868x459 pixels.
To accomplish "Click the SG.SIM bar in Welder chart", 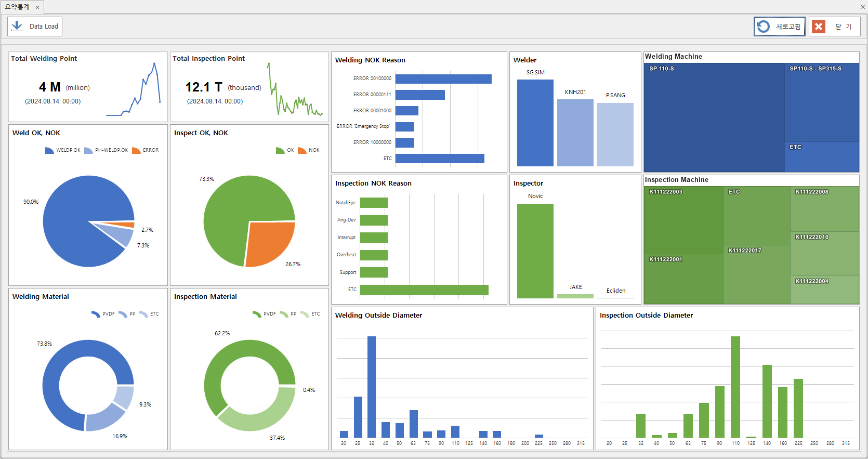I will (x=535, y=123).
